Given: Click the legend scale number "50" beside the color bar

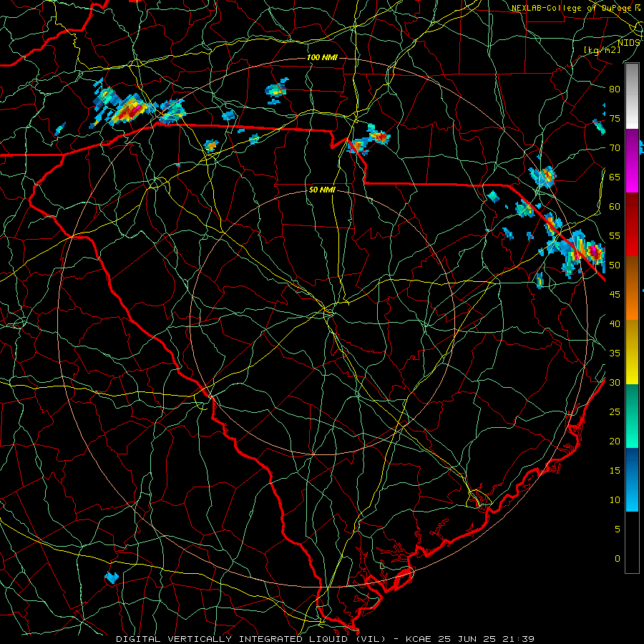Looking at the screenshot, I should click(615, 265).
